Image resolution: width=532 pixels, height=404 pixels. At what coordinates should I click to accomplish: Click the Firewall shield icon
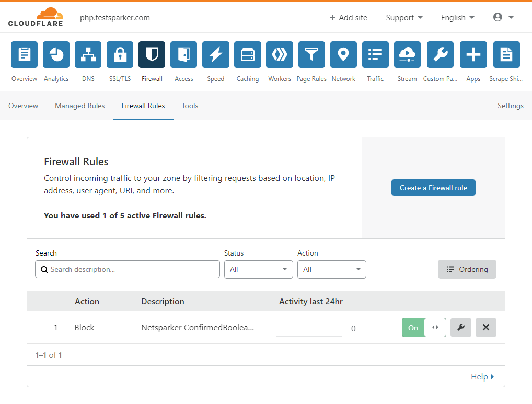(x=152, y=54)
